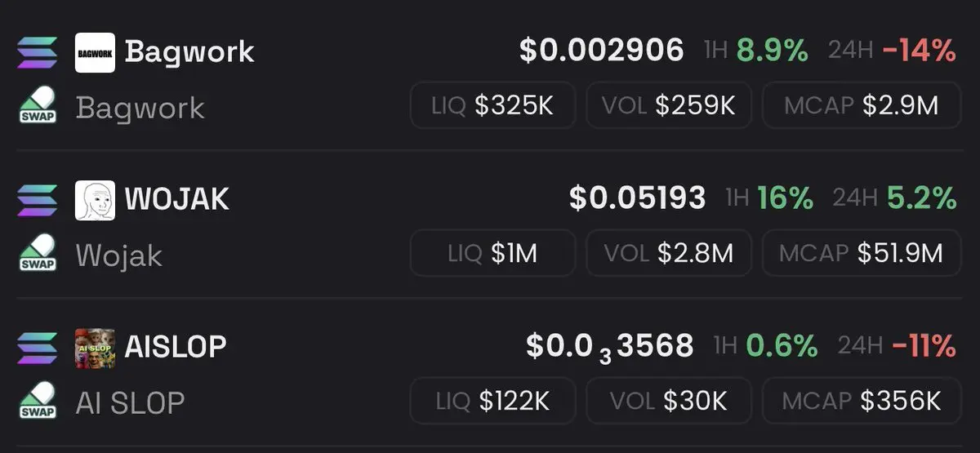This screenshot has height=453, width=980.
Task: Click the Bagwork token logo
Action: click(x=95, y=53)
